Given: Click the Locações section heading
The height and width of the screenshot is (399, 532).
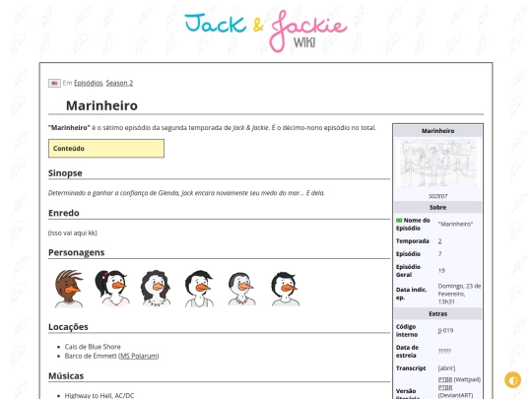Looking at the screenshot, I should pos(68,327).
